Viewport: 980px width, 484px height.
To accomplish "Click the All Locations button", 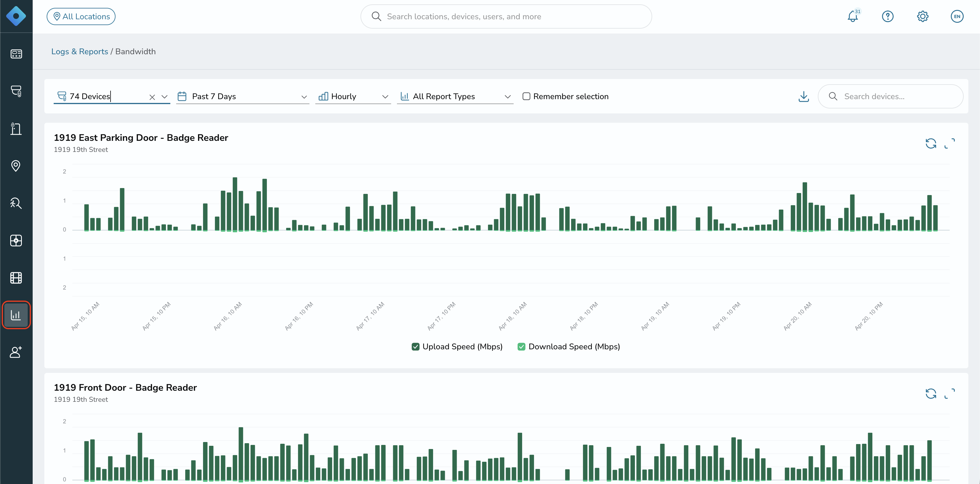I will [x=81, y=16].
